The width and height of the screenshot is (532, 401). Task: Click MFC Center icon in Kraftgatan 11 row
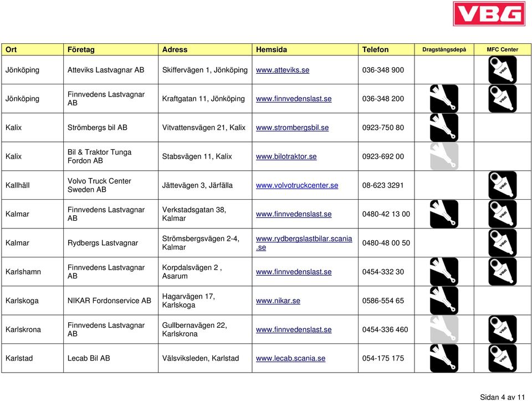(x=503, y=99)
